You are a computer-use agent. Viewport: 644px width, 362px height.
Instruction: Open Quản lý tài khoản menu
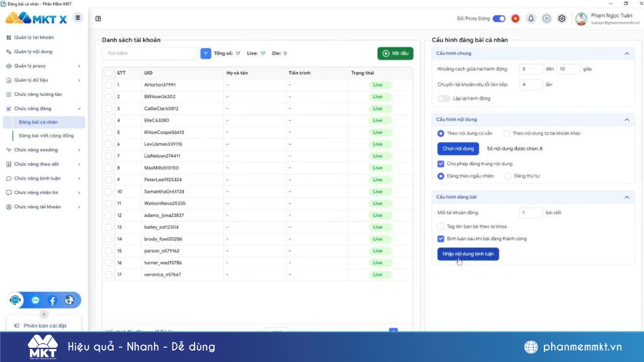pos(34,37)
